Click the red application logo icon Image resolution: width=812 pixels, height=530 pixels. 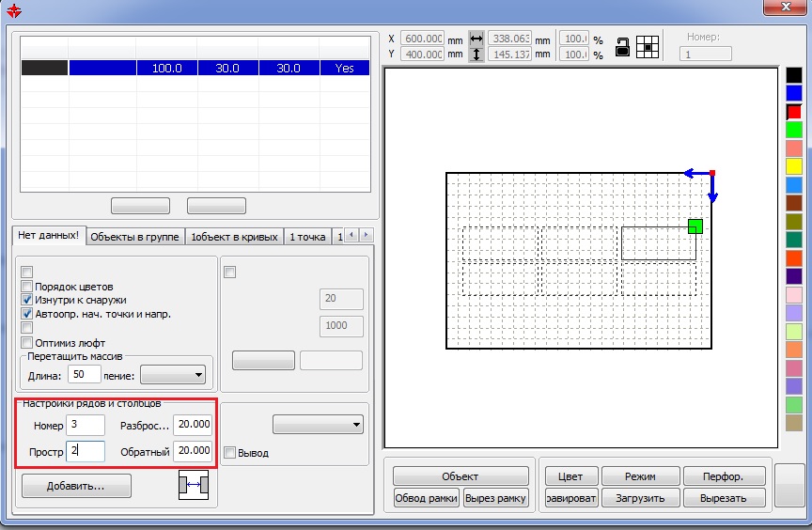(x=13, y=9)
